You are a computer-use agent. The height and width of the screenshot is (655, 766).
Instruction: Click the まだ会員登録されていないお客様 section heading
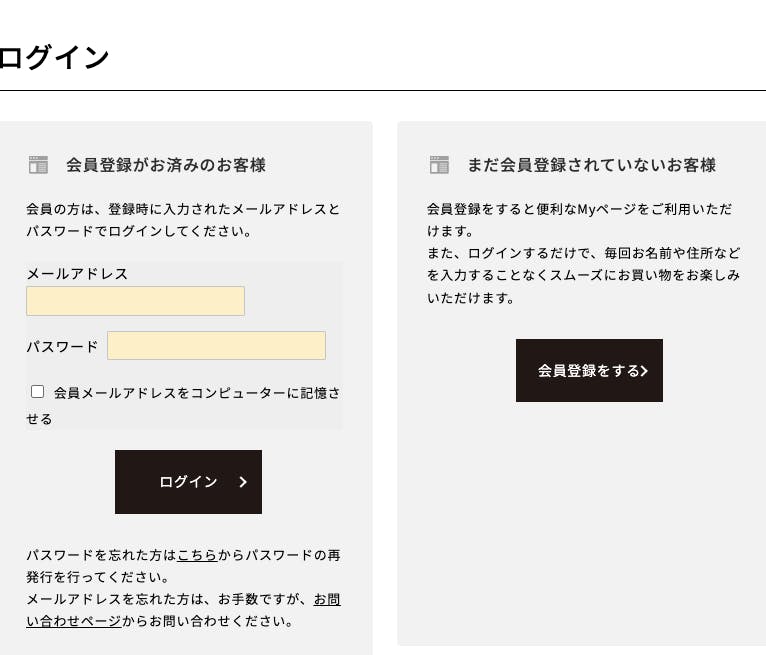click(x=592, y=165)
